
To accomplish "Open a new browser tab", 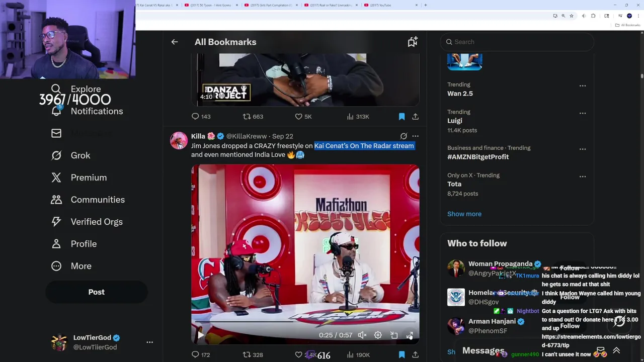I will click(x=426, y=5).
